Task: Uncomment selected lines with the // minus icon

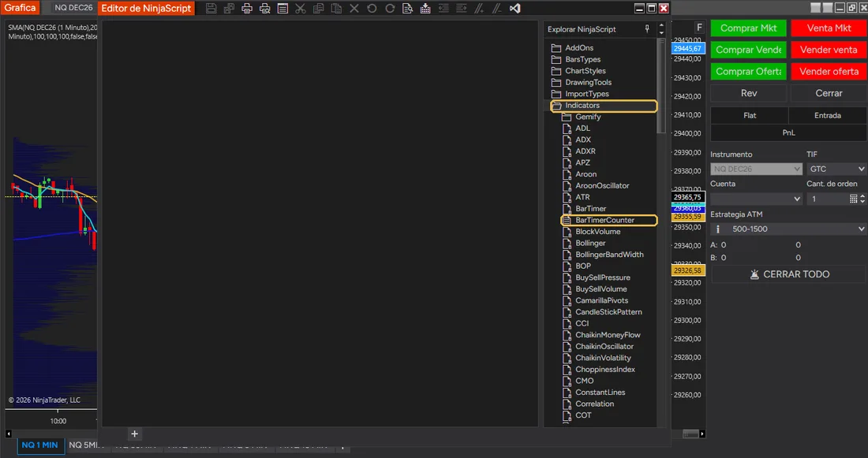Action: 497,9
